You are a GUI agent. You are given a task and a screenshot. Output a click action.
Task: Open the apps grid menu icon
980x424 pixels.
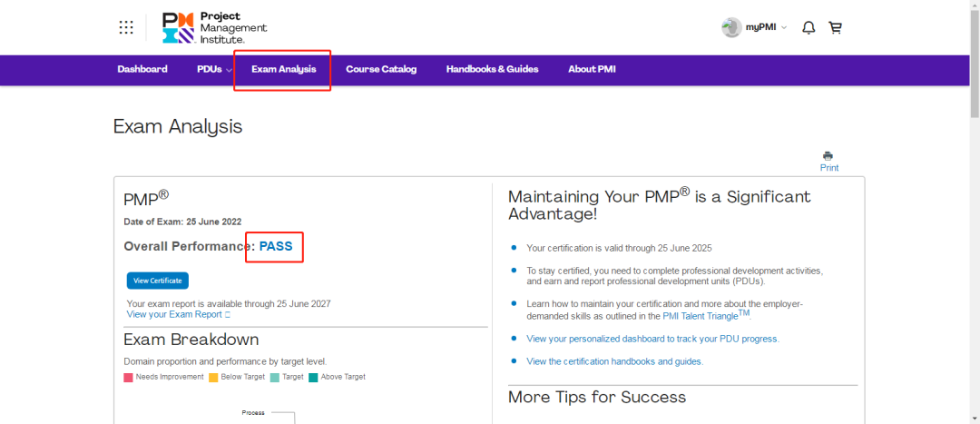coord(125,27)
